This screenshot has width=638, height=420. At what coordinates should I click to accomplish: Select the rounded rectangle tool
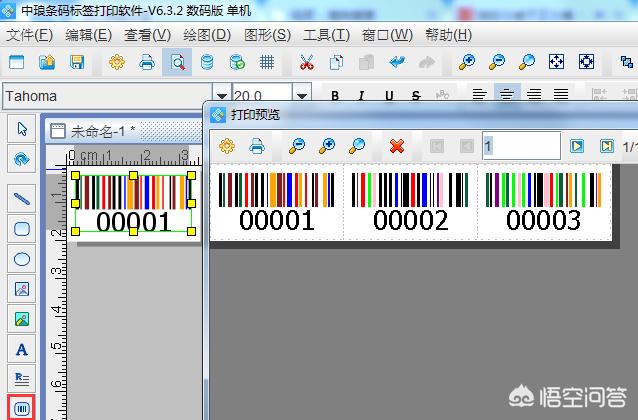[x=22, y=229]
